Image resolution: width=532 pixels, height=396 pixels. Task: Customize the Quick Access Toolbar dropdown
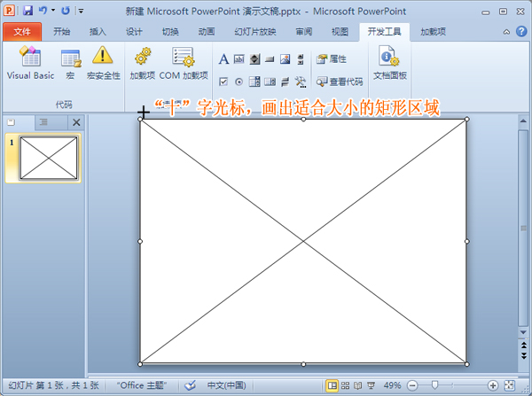click(81, 12)
